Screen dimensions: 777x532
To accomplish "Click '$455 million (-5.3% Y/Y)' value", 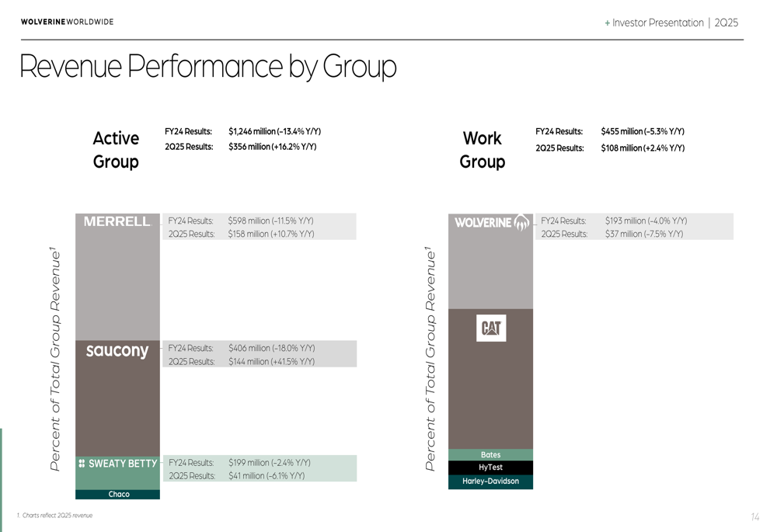I will (643, 131).
